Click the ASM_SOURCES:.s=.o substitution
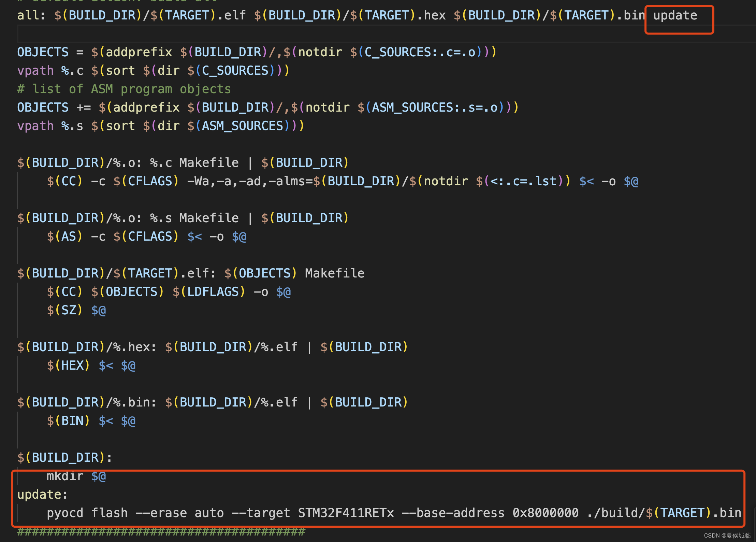The width and height of the screenshot is (756, 542). (435, 108)
